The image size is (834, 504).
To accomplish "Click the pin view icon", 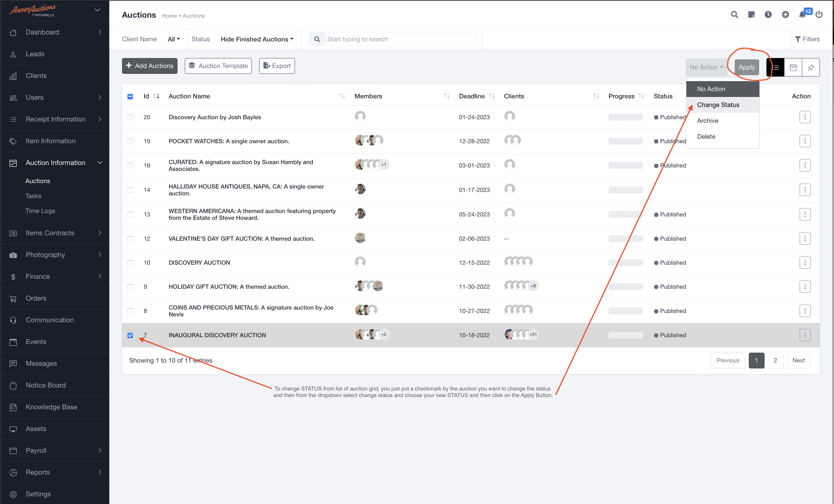I will (811, 67).
